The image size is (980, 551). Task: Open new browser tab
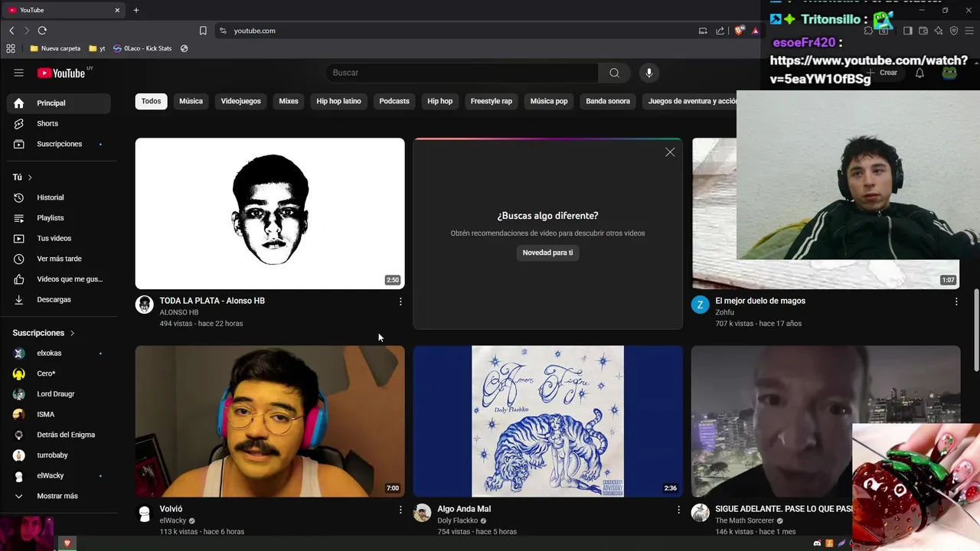pos(136,10)
